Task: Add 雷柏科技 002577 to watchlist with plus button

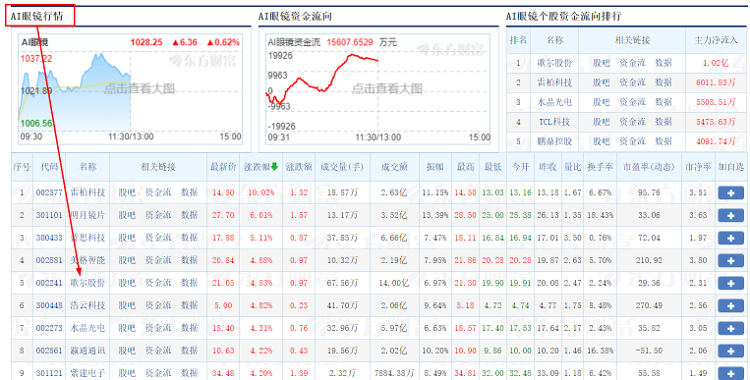Action: 730,193
